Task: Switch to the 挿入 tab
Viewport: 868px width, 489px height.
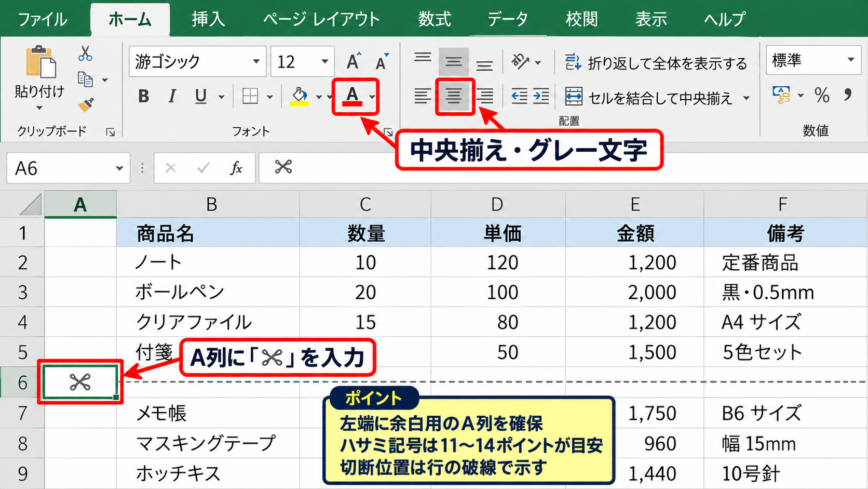Action: (x=208, y=19)
